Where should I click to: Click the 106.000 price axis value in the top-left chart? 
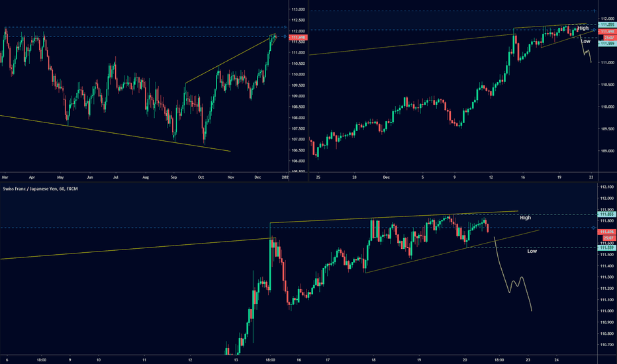pos(298,161)
